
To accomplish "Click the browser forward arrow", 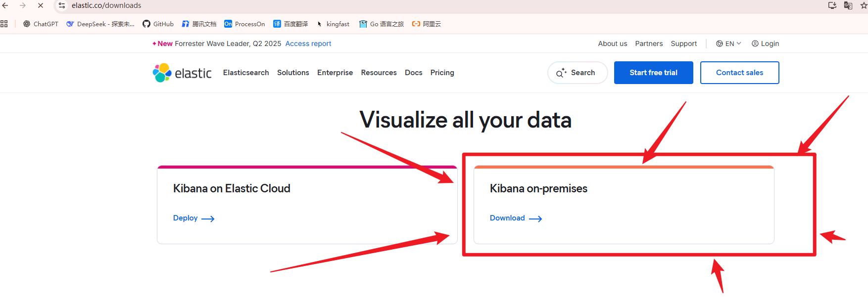I will pos(23,5).
